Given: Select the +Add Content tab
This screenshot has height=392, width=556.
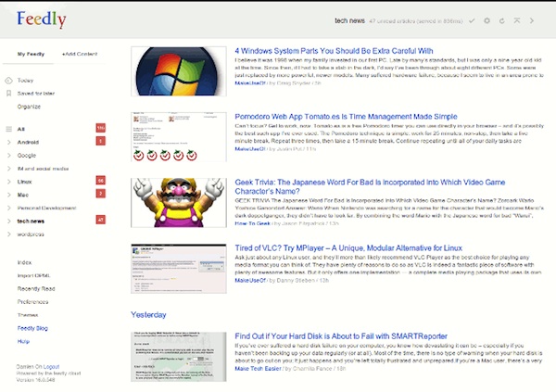Looking at the screenshot, I should (80, 54).
